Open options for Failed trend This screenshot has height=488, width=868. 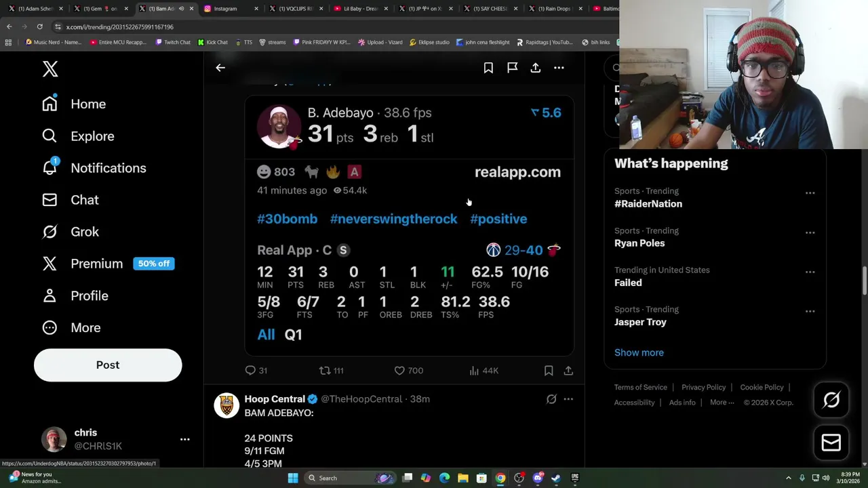click(x=810, y=272)
